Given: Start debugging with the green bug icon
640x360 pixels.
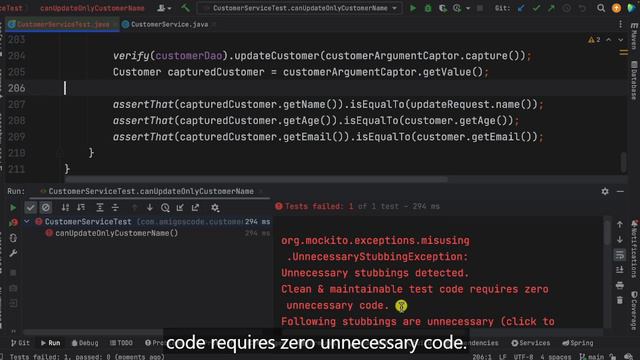Looking at the screenshot, I should click(428, 8).
